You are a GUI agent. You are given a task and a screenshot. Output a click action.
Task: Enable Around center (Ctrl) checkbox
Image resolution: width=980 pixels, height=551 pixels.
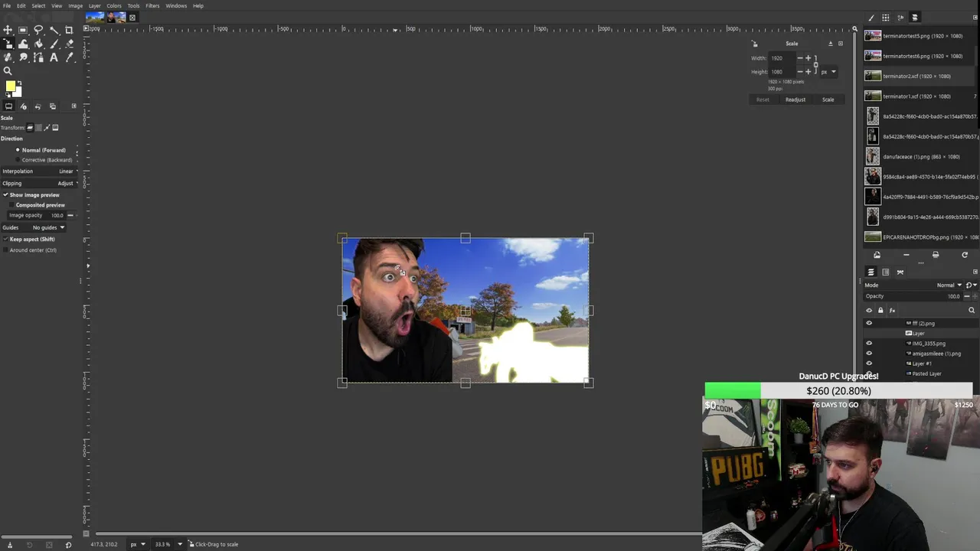(x=5, y=250)
